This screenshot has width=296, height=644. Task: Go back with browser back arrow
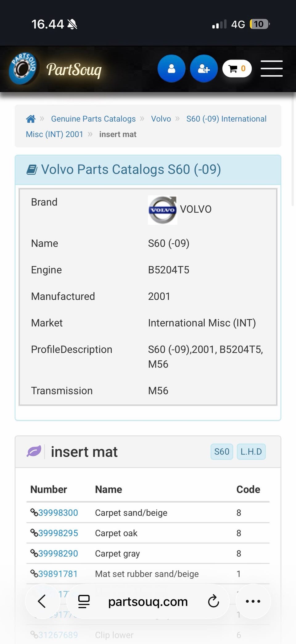pyautogui.click(x=42, y=601)
